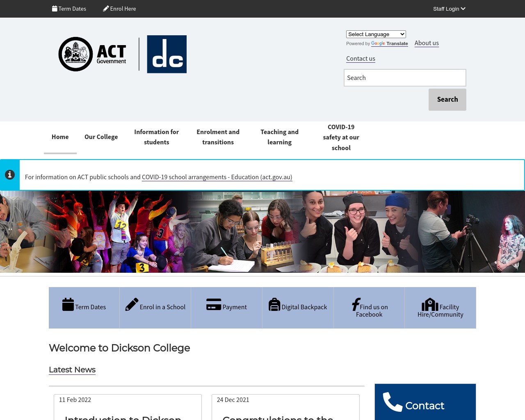Open the Contact us link
Screen dimensions: 525x420
(361, 59)
